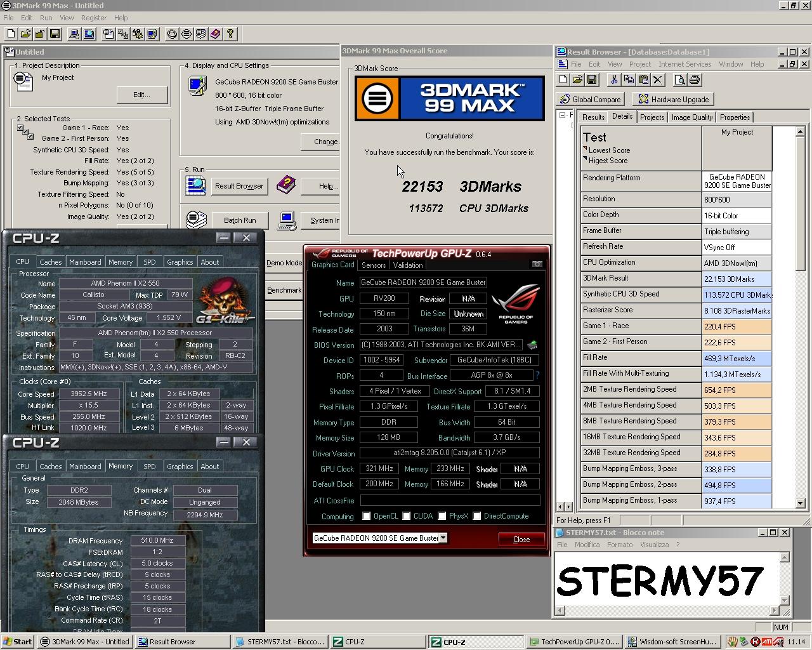812x650 pixels.
Task: Click the "16-bit Color" cell in Result Browser
Action: click(x=737, y=215)
